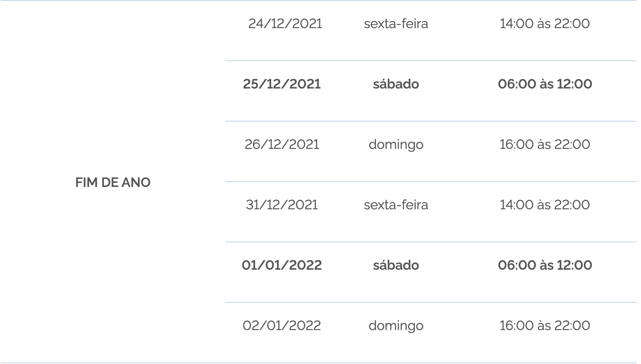Click the date 02/01/2022
This screenshot has width=641, height=364.
coord(282,326)
